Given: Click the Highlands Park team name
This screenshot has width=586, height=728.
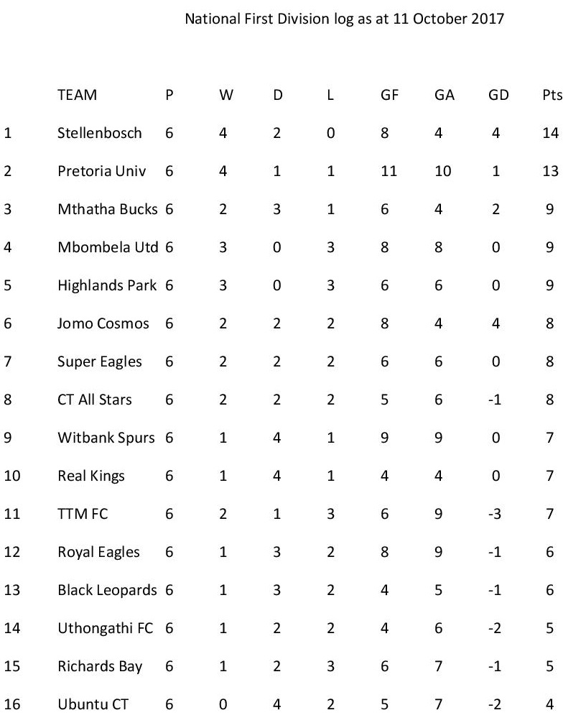Looking at the screenshot, I should tap(107, 285).
